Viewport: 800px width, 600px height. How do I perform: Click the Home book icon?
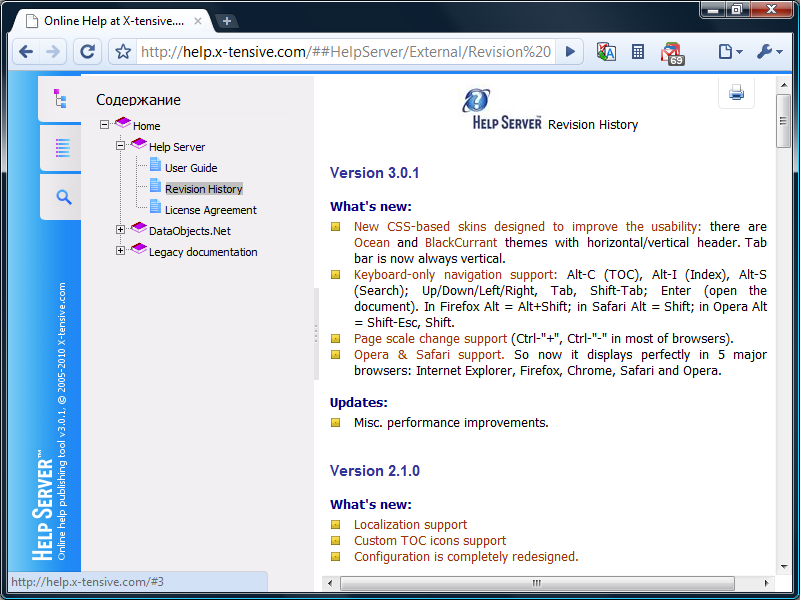(x=123, y=122)
